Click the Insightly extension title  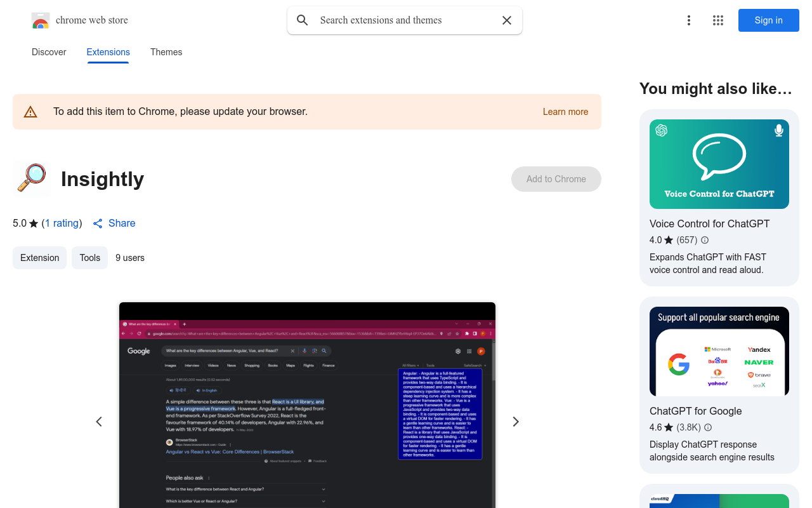coord(103,179)
